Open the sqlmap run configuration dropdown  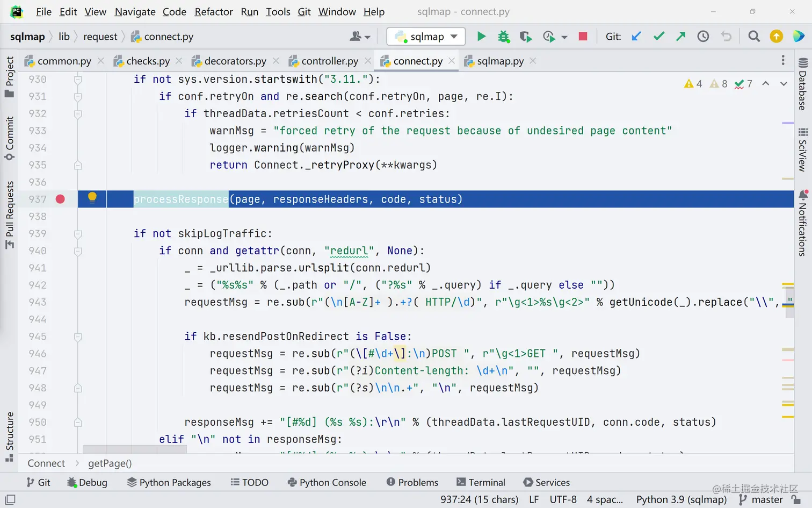pos(426,37)
